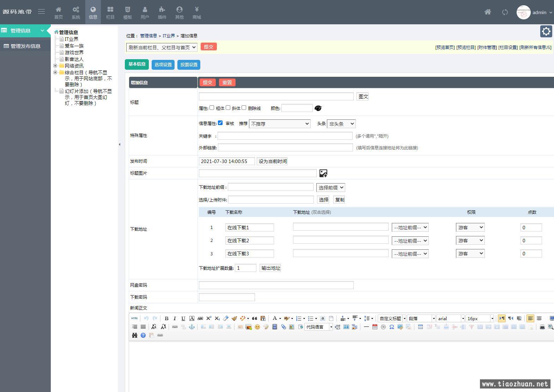Click the blockquote icon in editor toolbar
This screenshot has width=554, height=392.
[x=255, y=318]
